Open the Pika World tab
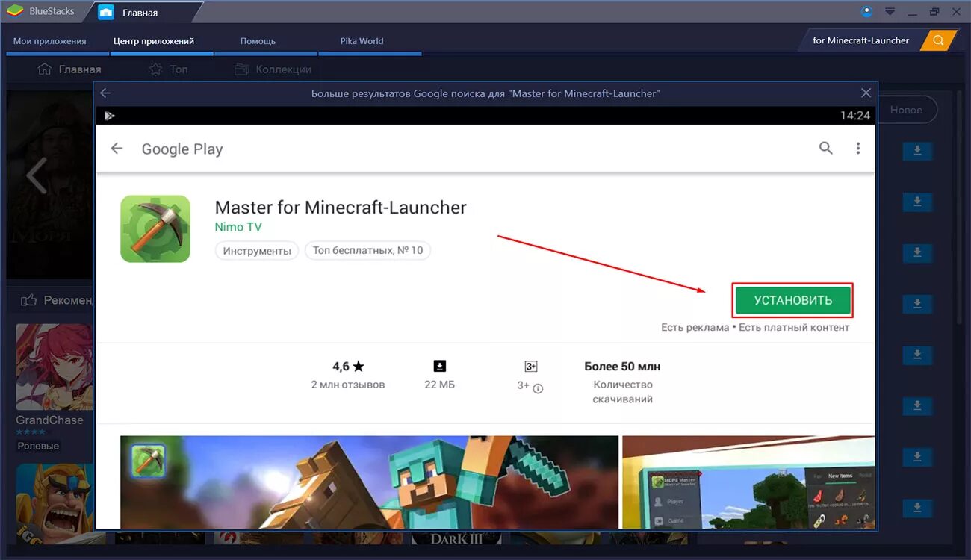 (x=362, y=41)
